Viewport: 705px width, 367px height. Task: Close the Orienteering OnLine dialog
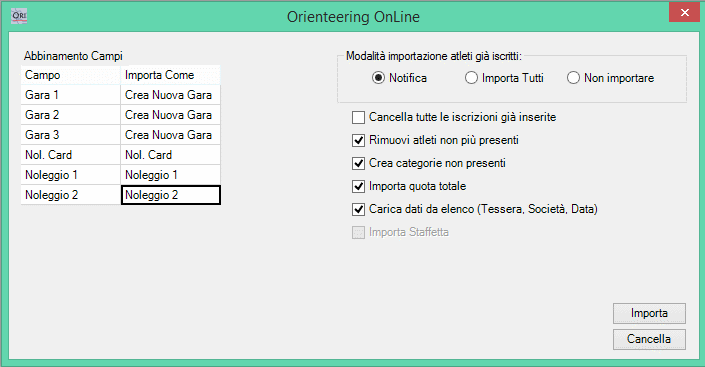(x=684, y=13)
